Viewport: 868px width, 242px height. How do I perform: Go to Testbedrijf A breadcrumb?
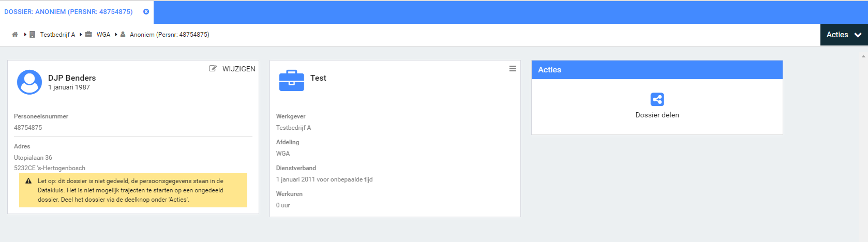pyautogui.click(x=57, y=35)
